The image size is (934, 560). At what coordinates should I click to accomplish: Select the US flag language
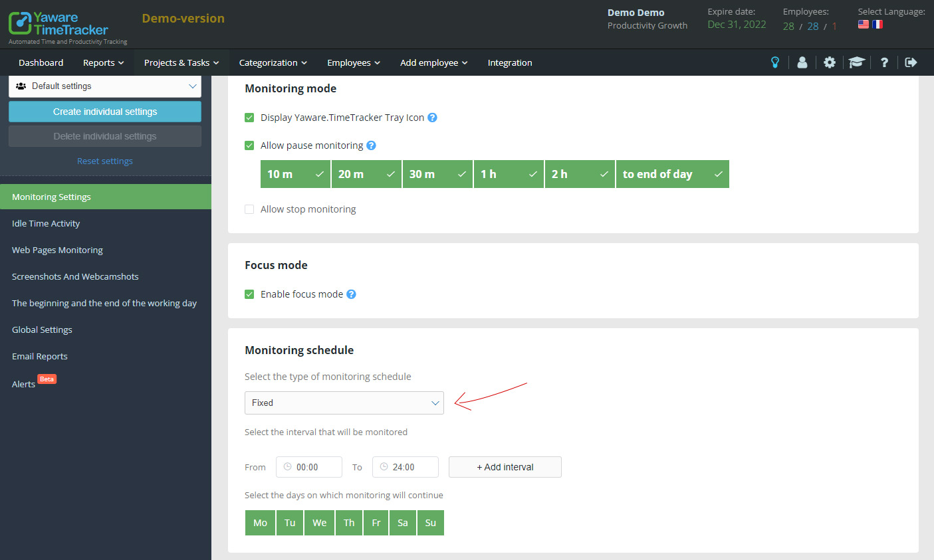[864, 25]
